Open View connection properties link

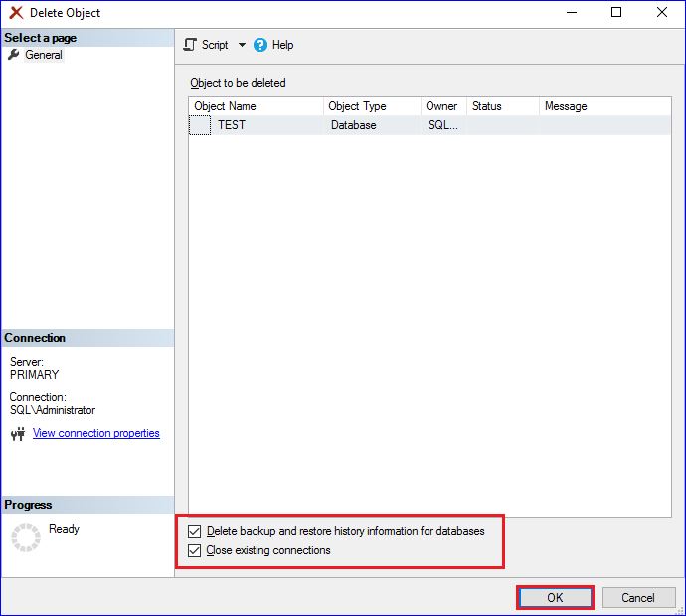[95, 433]
